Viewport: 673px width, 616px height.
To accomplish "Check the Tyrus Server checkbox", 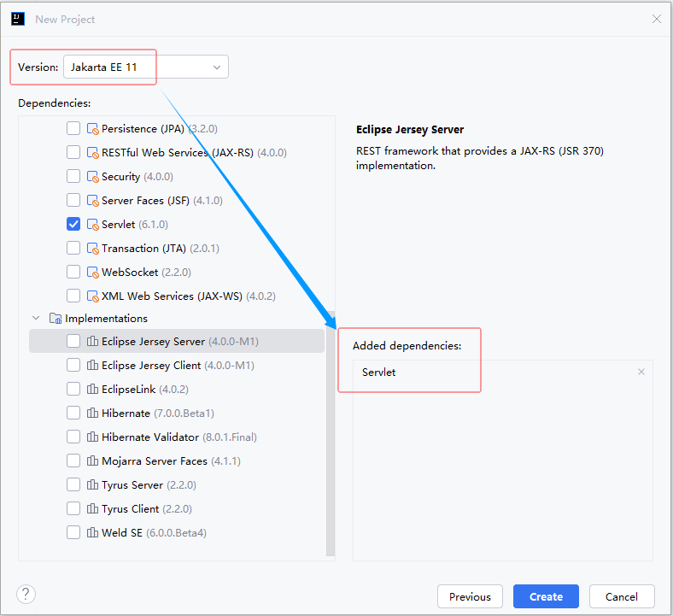I will pos(73,484).
